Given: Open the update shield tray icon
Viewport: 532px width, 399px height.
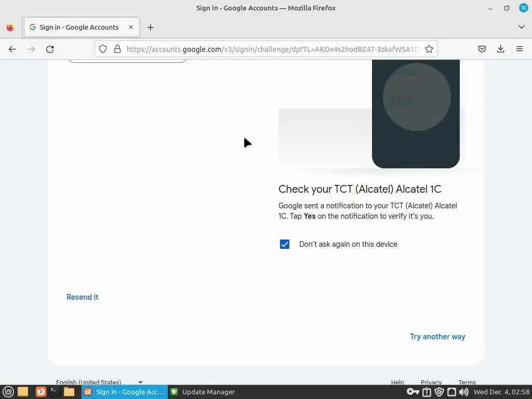Looking at the screenshot, I should click(439, 392).
